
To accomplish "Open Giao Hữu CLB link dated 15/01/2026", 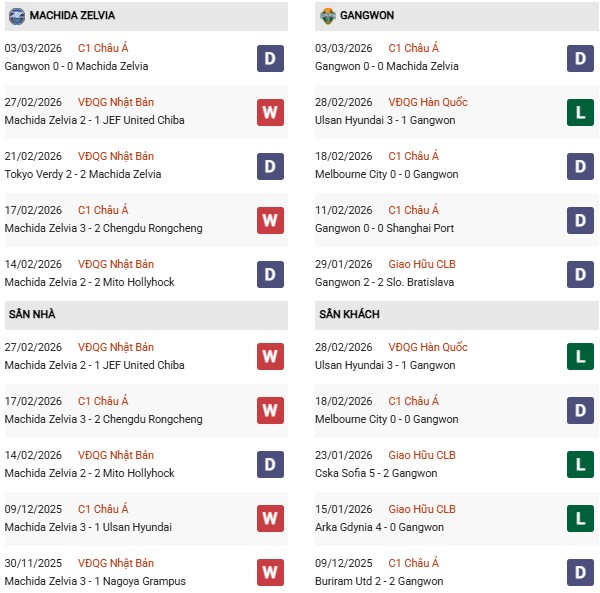I will [x=424, y=509].
